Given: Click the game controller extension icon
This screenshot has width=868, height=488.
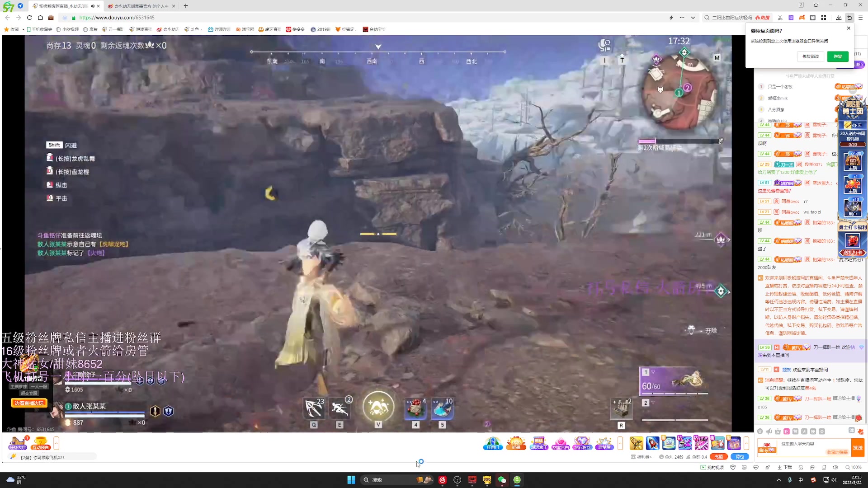Looking at the screenshot, I should point(802,18).
